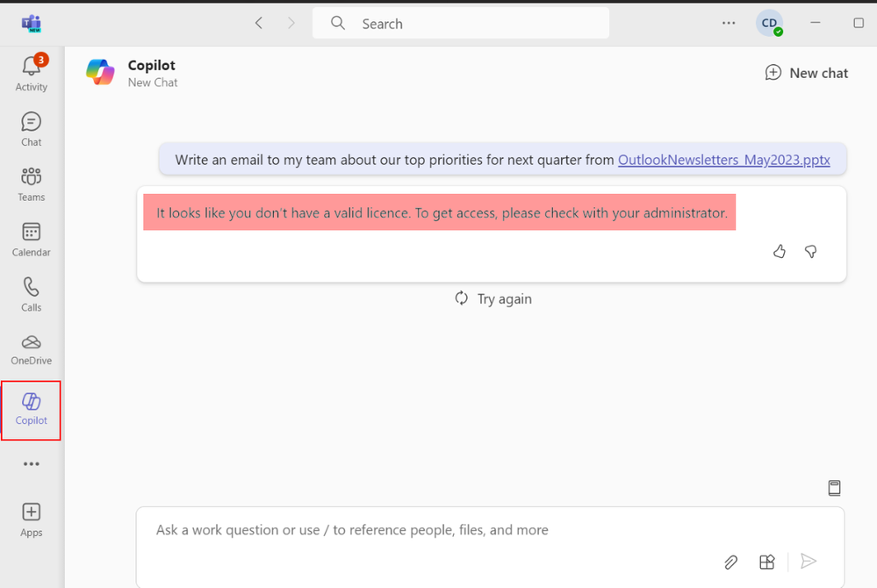This screenshot has width=877, height=588.
Task: Attach a file with the paperclip
Action: click(x=730, y=562)
